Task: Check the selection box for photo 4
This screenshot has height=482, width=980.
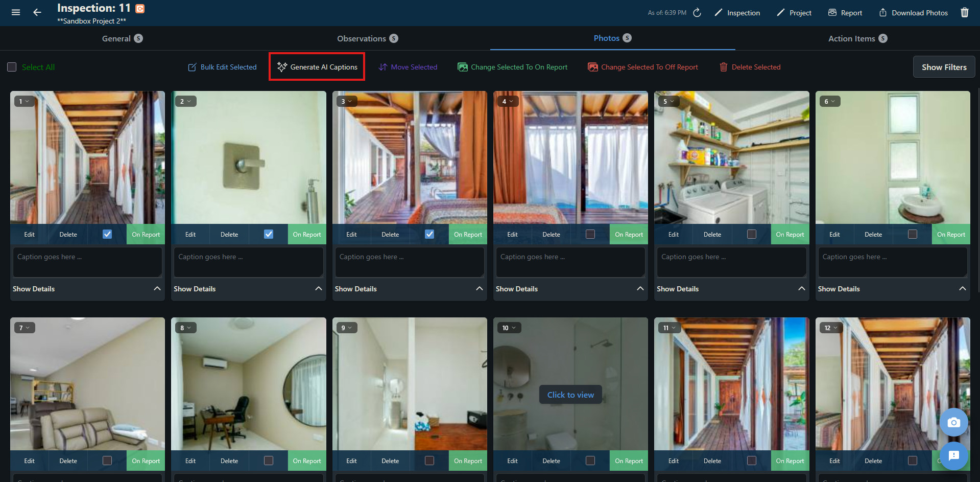Action: 590,234
